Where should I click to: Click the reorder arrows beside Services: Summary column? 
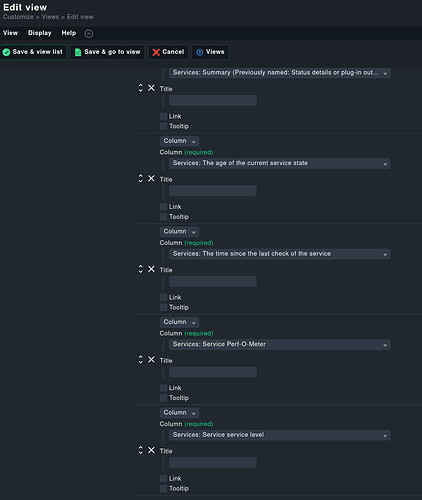pyautogui.click(x=140, y=88)
